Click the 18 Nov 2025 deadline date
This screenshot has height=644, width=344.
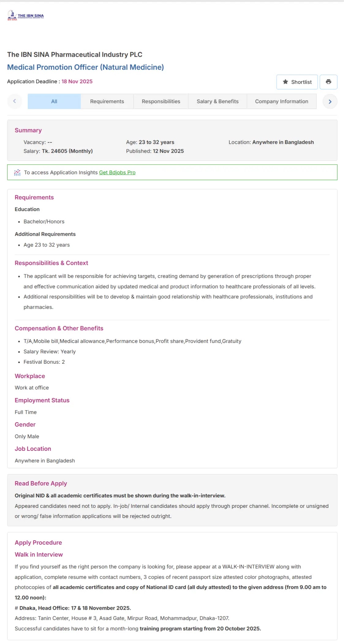(77, 82)
